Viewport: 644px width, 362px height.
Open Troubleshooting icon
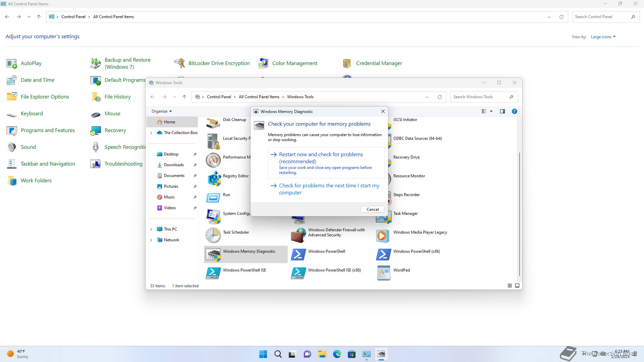96,164
